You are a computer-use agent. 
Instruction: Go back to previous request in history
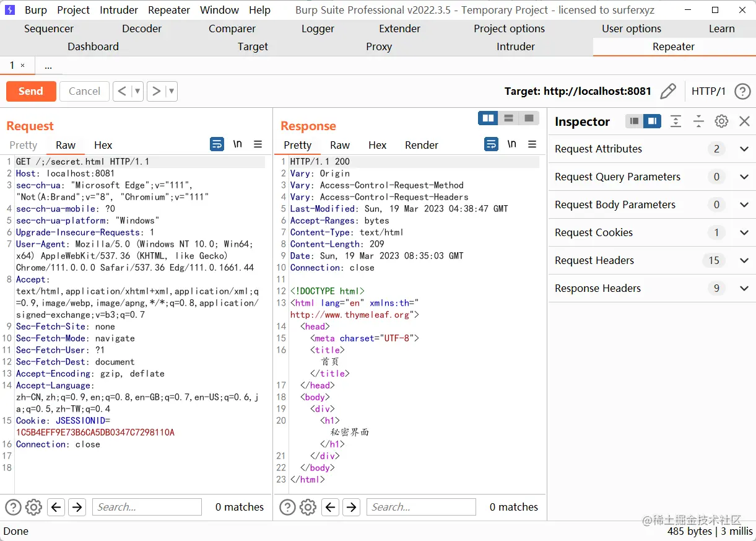coord(122,92)
